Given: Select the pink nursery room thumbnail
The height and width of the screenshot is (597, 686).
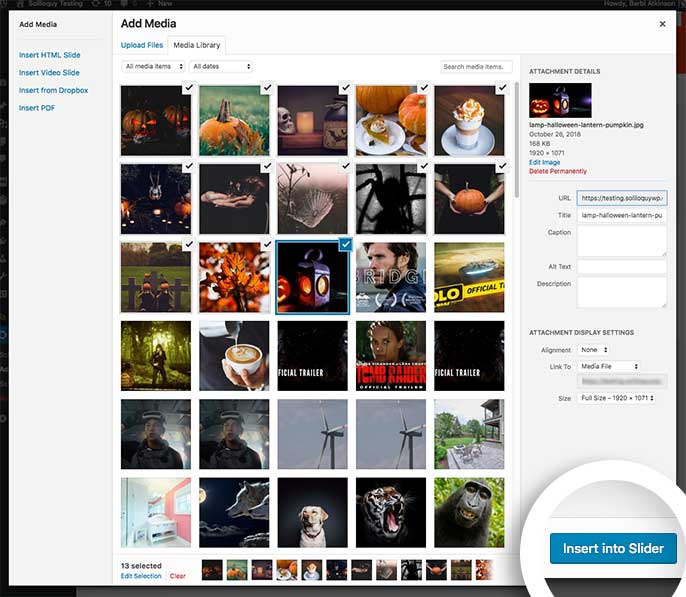Looking at the screenshot, I should 156,513.
